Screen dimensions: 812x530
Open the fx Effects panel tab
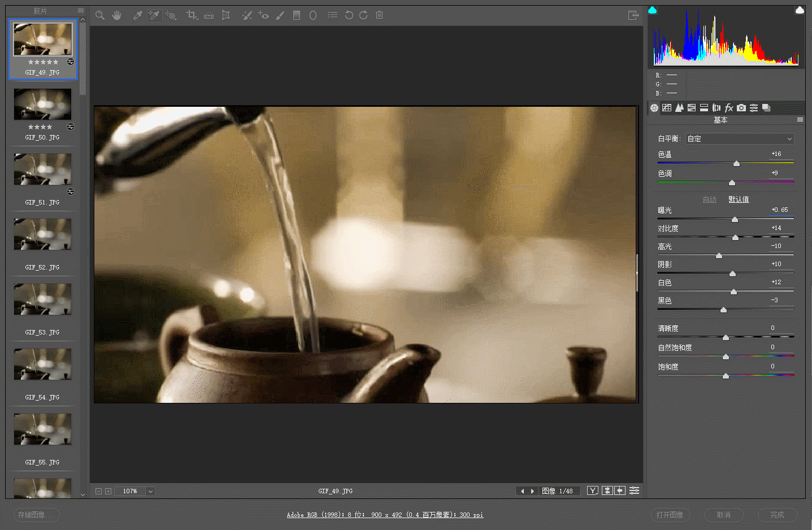[x=729, y=108]
